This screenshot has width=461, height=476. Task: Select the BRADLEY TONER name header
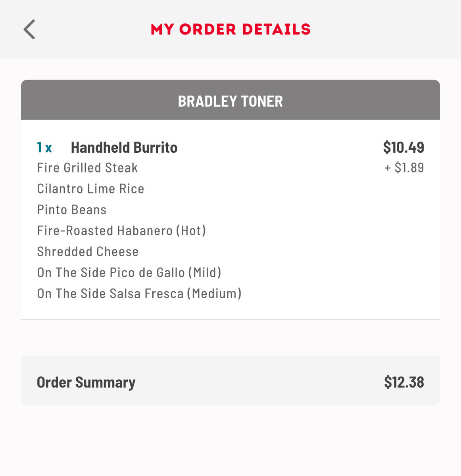[230, 101]
